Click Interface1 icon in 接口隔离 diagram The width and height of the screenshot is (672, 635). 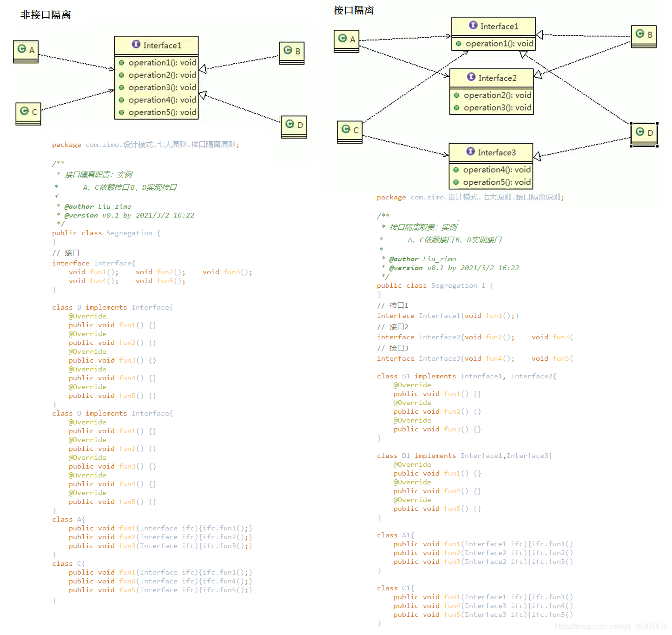(x=473, y=25)
